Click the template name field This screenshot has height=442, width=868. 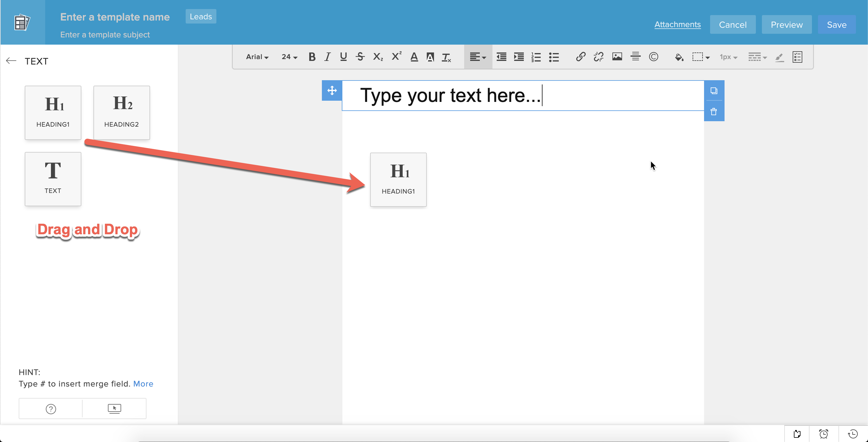coord(115,17)
